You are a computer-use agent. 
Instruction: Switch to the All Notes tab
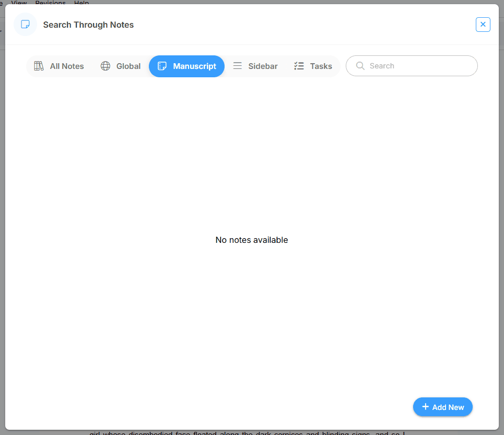click(66, 66)
